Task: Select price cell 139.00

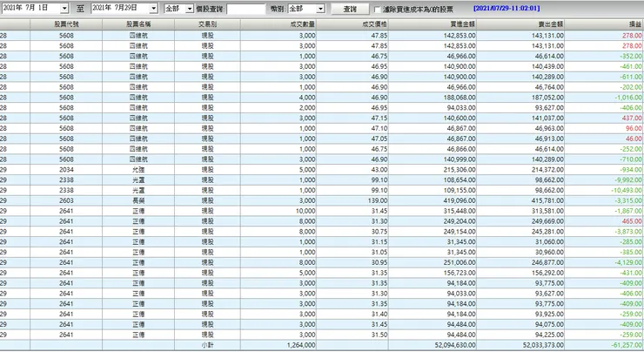Action: tap(378, 200)
